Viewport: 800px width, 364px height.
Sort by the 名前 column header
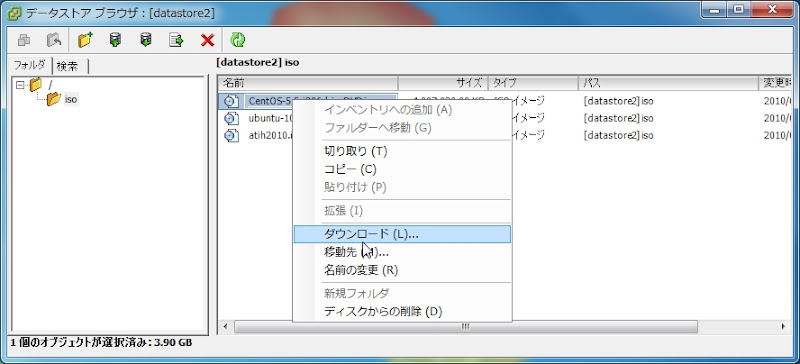pyautogui.click(x=308, y=83)
